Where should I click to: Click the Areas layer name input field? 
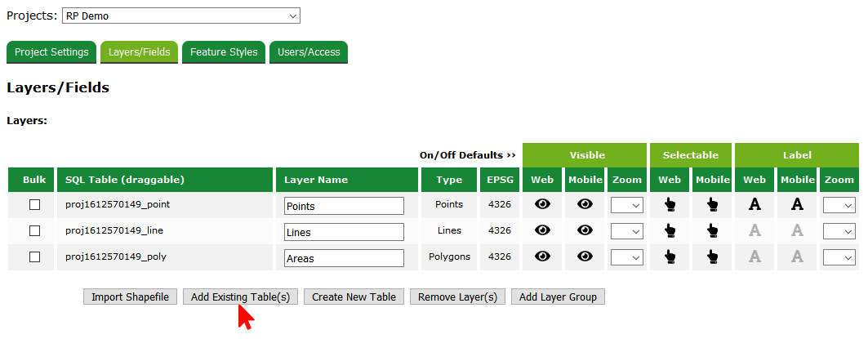pos(345,258)
